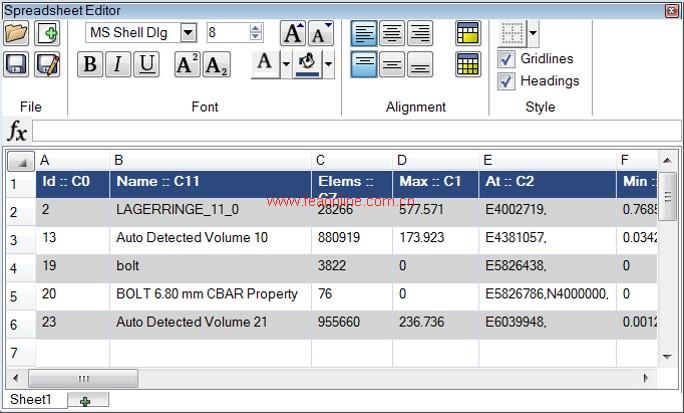This screenshot has width=684, height=413.
Task: Save the spreadsheet with the floppy disk icon
Action: pyautogui.click(x=16, y=65)
